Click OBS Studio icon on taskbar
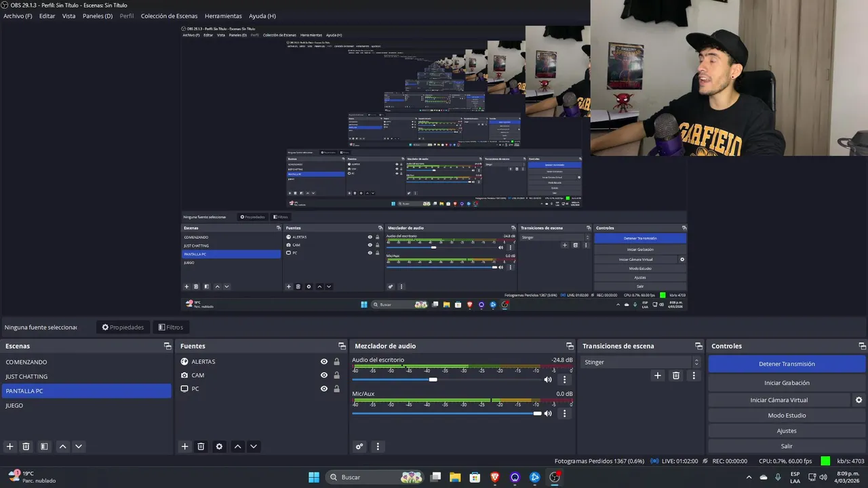The height and width of the screenshot is (488, 868). tap(555, 477)
